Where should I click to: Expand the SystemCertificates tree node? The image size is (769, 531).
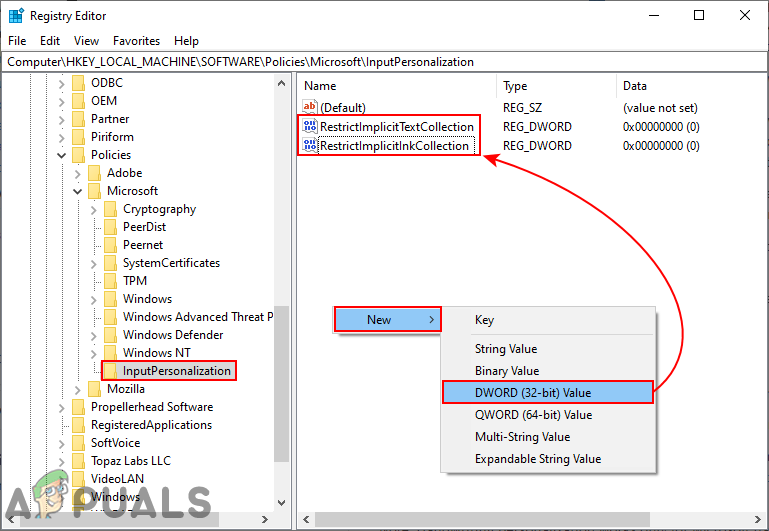coord(94,264)
